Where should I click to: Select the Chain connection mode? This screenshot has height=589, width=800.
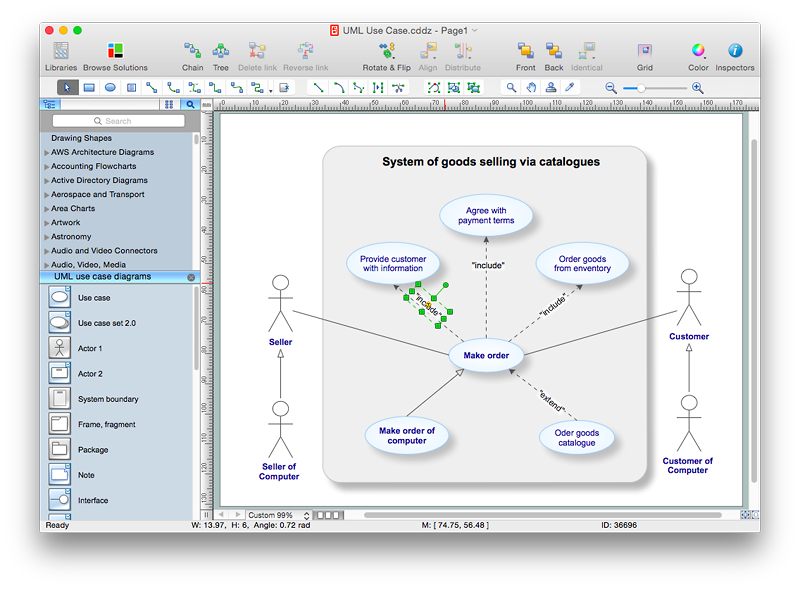(192, 55)
